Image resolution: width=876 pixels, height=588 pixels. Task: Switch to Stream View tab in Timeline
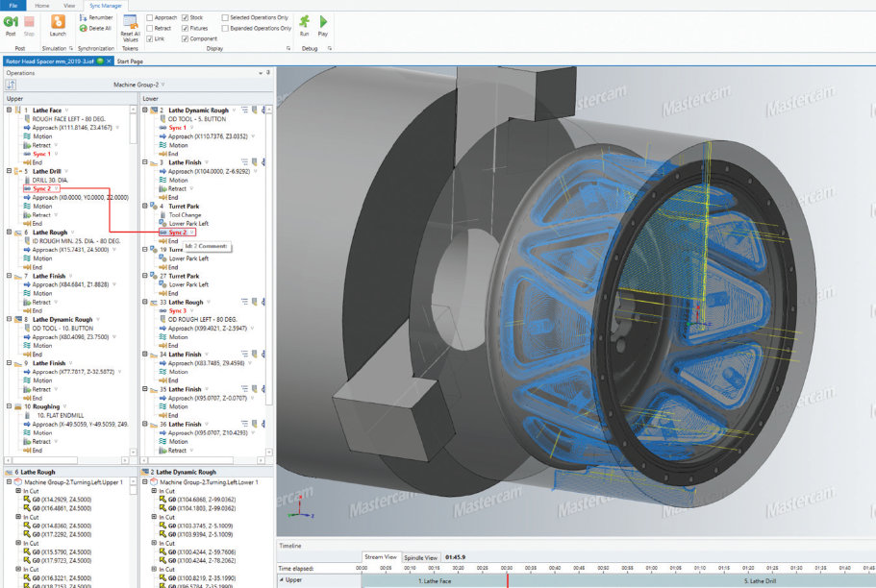click(x=381, y=556)
